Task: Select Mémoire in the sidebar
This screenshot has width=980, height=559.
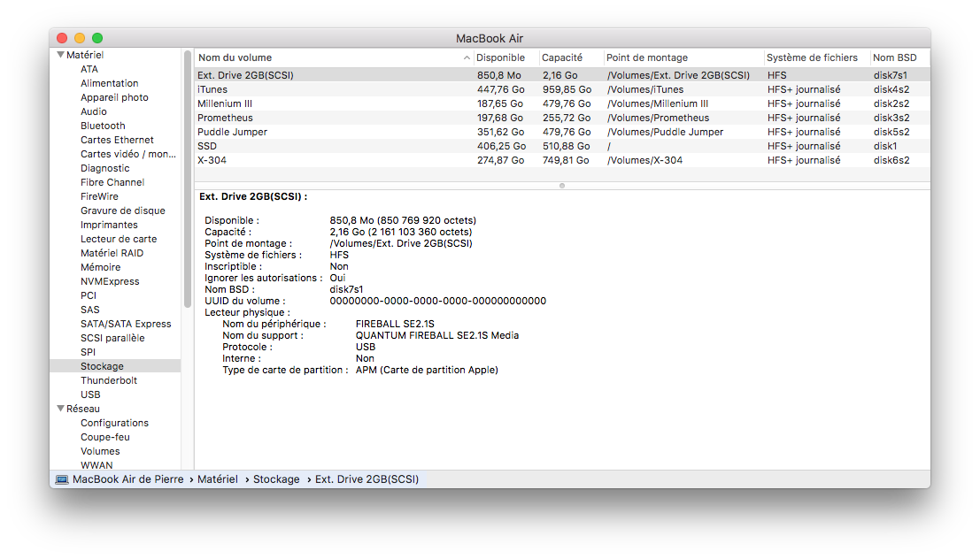Action: click(101, 267)
